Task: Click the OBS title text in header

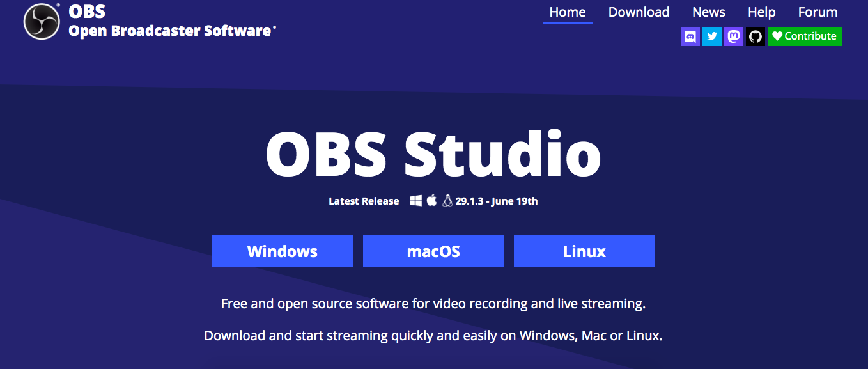Action: (87, 12)
